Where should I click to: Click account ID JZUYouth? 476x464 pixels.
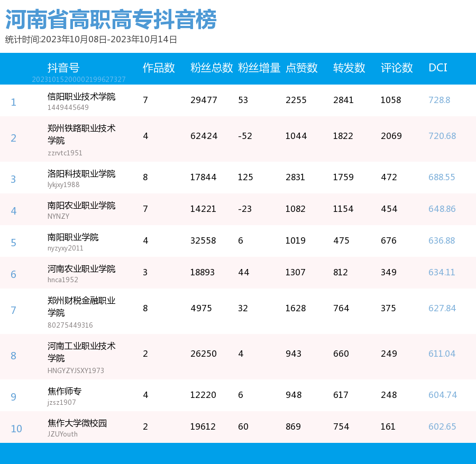pyautogui.click(x=62, y=434)
